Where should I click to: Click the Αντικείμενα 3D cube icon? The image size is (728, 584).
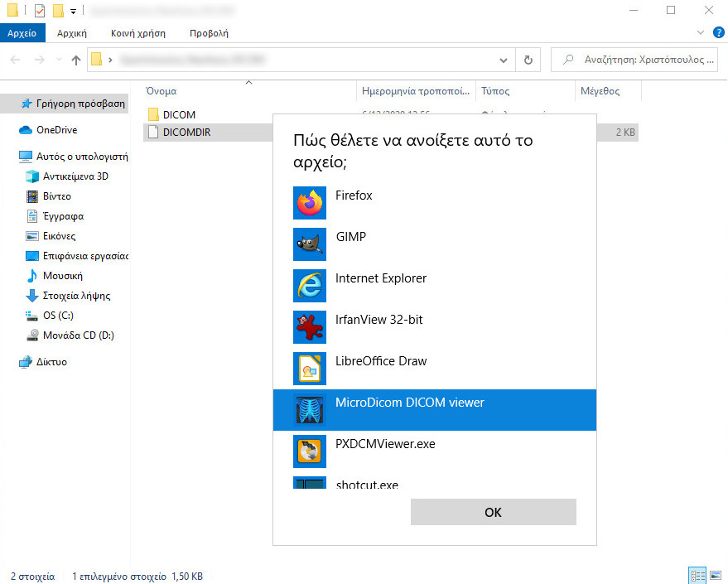32,176
